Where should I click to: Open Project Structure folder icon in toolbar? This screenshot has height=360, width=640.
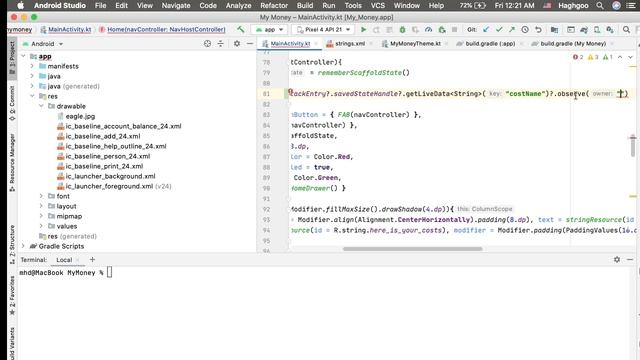[554, 30]
